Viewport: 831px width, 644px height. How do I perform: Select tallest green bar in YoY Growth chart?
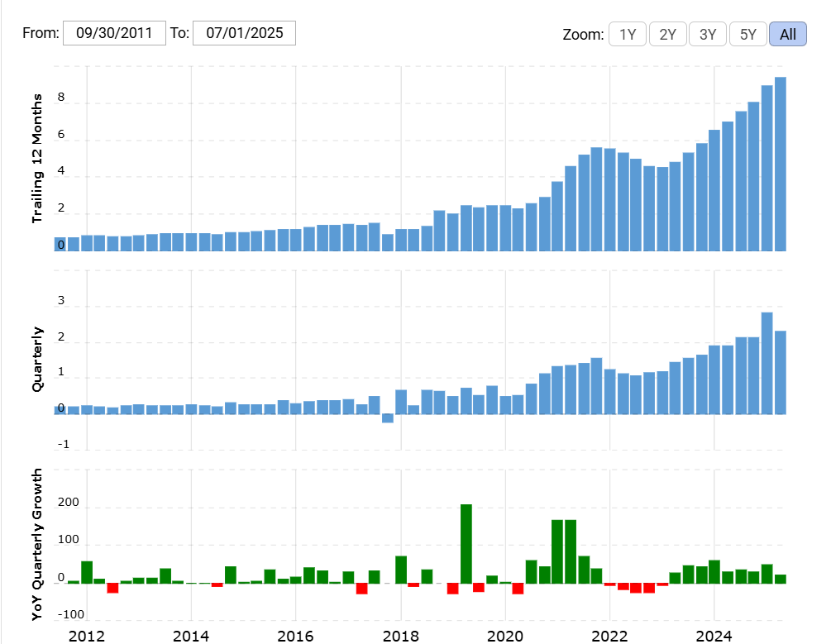tap(466, 543)
